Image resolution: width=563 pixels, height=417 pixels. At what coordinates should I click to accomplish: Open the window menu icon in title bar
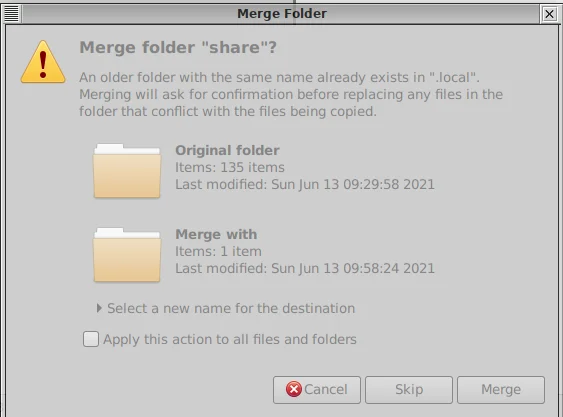[x=11, y=14]
